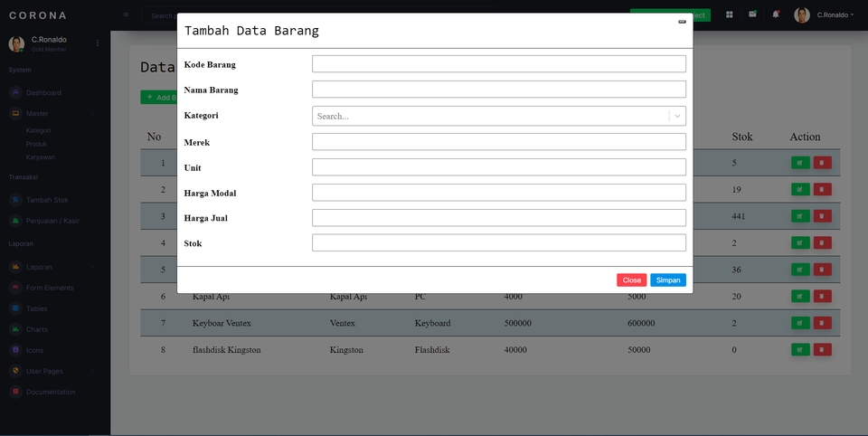Click the edit icon for Keyboar Ventex row
The width and height of the screenshot is (868, 436).
(x=800, y=322)
